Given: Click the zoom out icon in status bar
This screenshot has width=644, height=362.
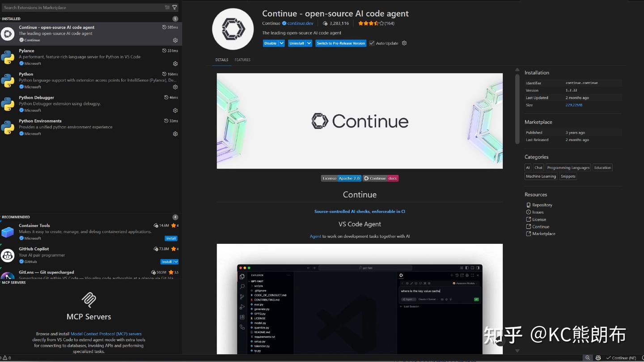Looking at the screenshot, I should (x=588, y=358).
